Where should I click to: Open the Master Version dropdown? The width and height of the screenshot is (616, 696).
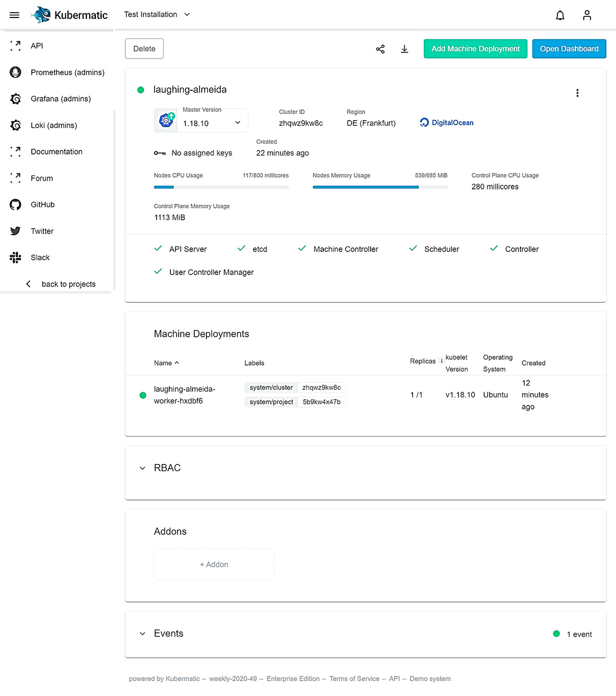(237, 123)
